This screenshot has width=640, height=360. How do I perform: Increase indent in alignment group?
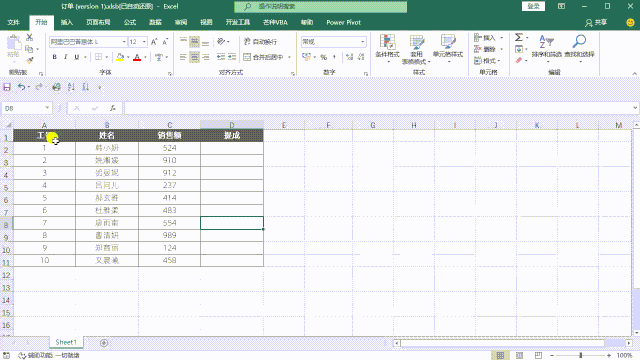point(232,57)
